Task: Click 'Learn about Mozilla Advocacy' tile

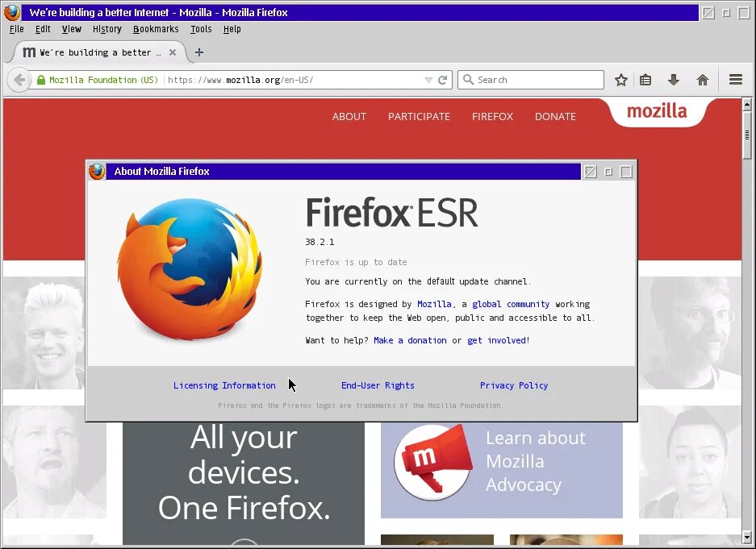Action: (501, 470)
